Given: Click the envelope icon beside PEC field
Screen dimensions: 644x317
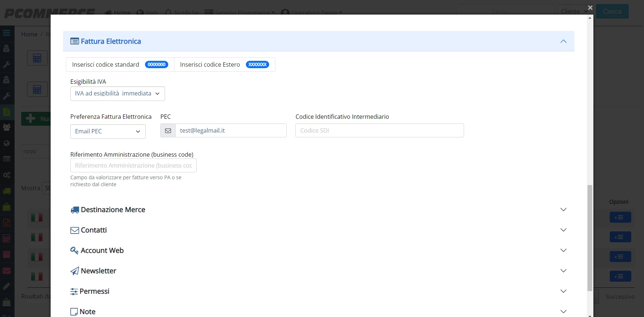Looking at the screenshot, I should [168, 131].
